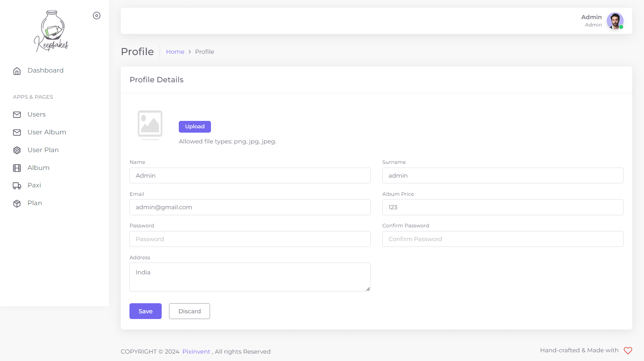
Task: Click into the Address text area
Action: coord(250,277)
